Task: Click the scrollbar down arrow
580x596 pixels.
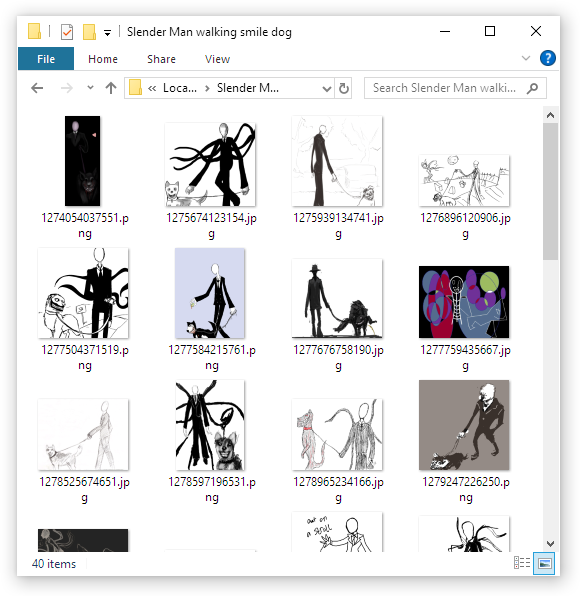Action: tap(550, 544)
